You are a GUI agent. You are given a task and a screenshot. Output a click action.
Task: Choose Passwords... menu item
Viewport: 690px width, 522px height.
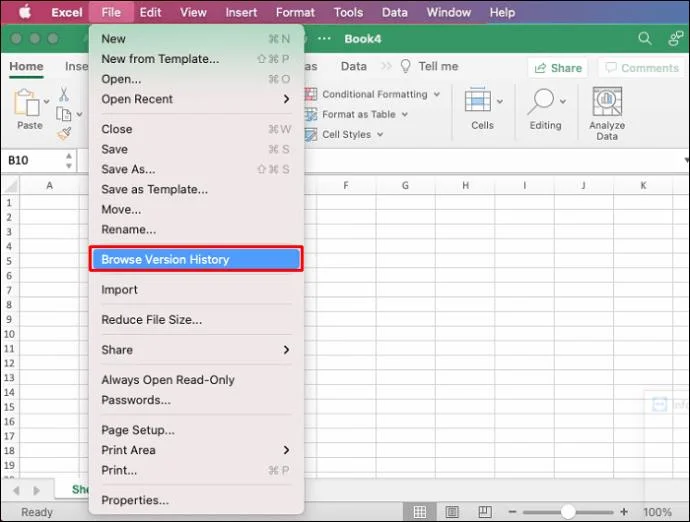click(196, 400)
